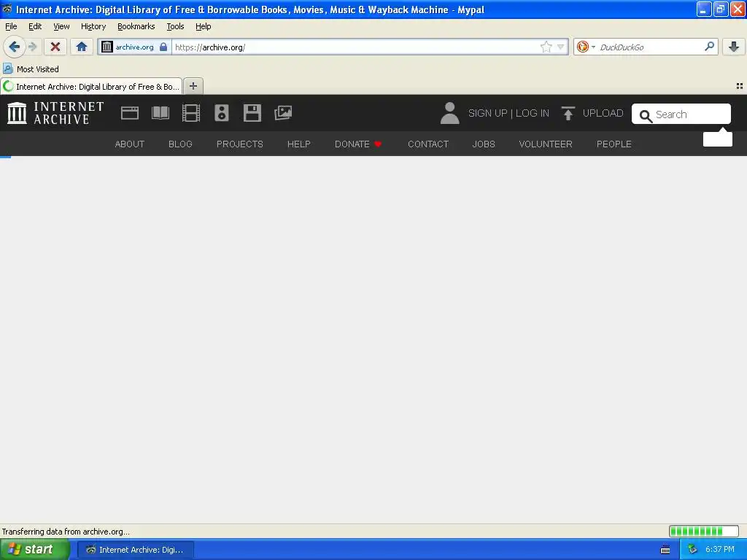Go back with the browser Back arrow
Image resolution: width=747 pixels, height=560 pixels.
click(x=14, y=47)
